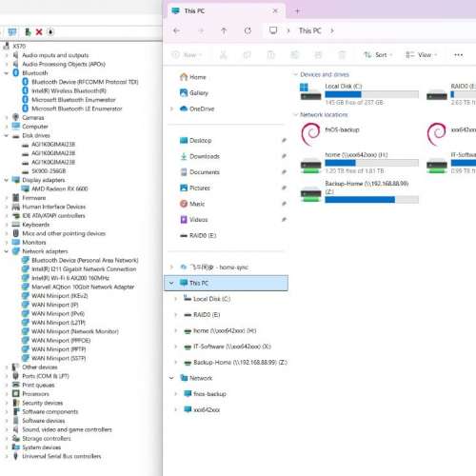Open Backup-Home (Z:) network drive tile
Viewport: 476px width, 476px height.
pos(359,191)
